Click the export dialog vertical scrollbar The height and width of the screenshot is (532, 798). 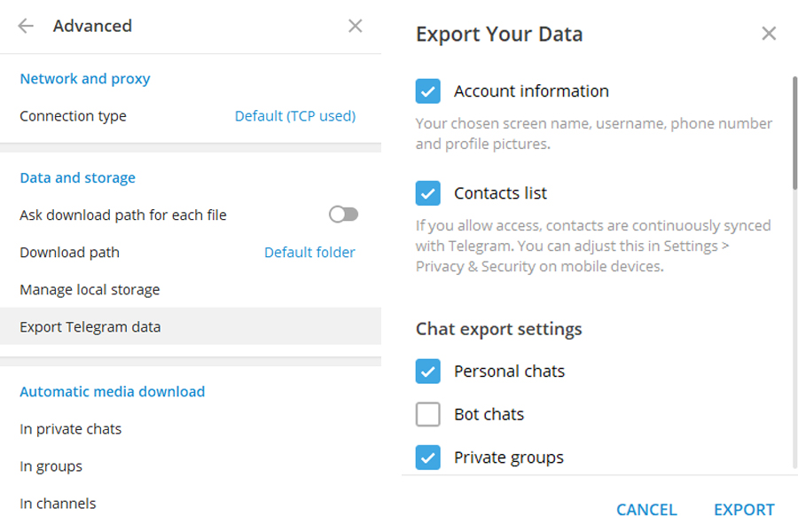coord(794,133)
